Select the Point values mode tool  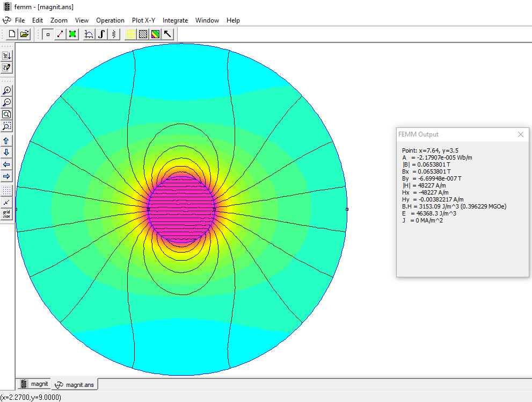pyautogui.click(x=48, y=34)
